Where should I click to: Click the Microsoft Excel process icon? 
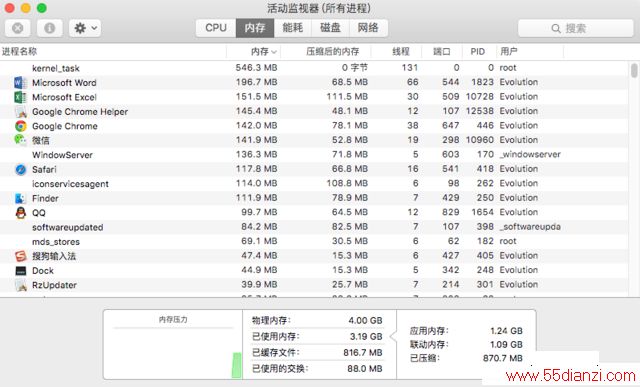20,97
